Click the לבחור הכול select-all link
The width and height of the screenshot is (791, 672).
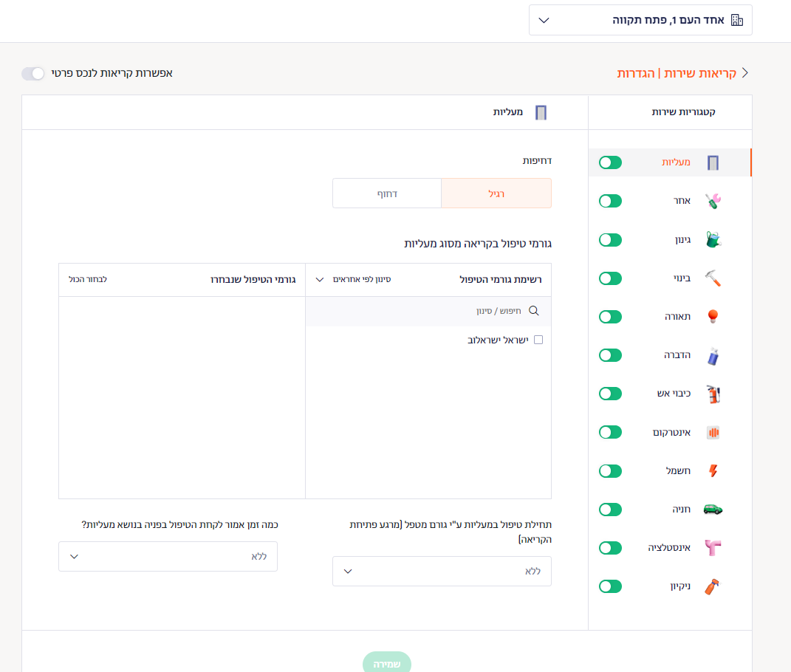click(x=88, y=279)
